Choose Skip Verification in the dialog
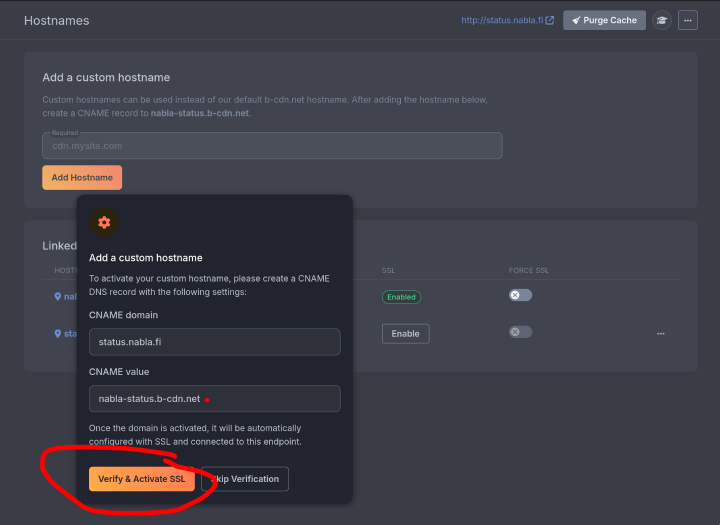720x525 pixels. coord(247,479)
